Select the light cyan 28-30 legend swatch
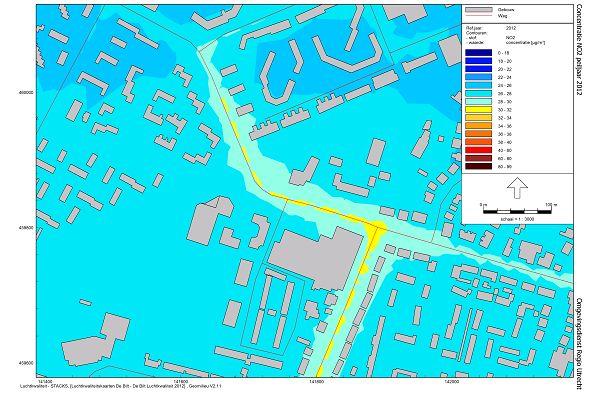606x397 pixels. point(478,101)
